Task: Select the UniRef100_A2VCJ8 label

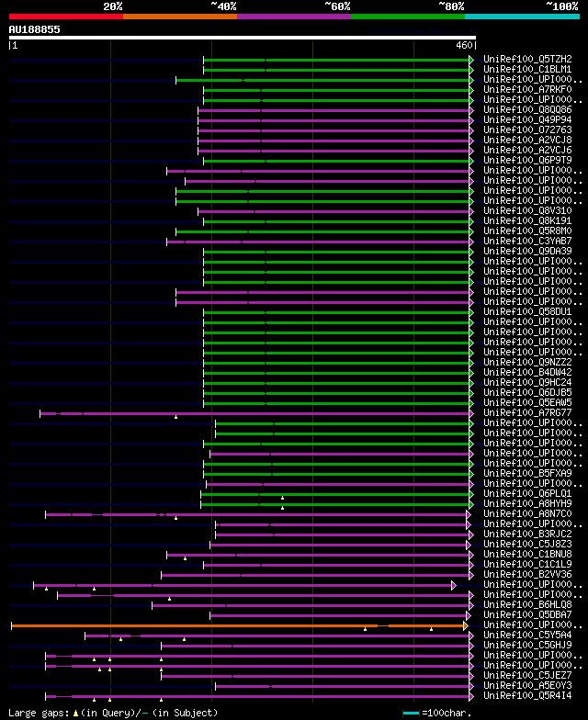Action: [527, 140]
